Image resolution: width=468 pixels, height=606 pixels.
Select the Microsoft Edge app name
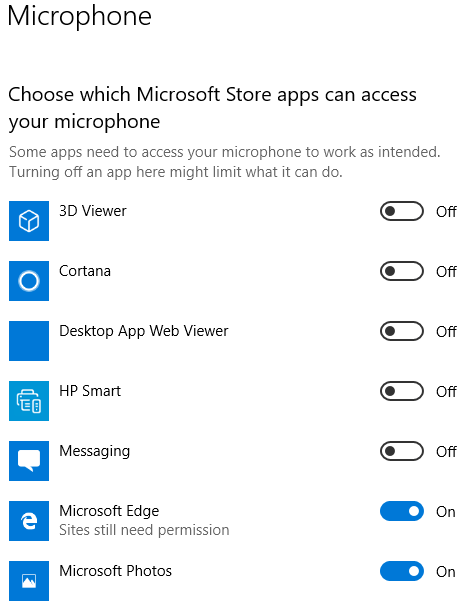(x=109, y=511)
